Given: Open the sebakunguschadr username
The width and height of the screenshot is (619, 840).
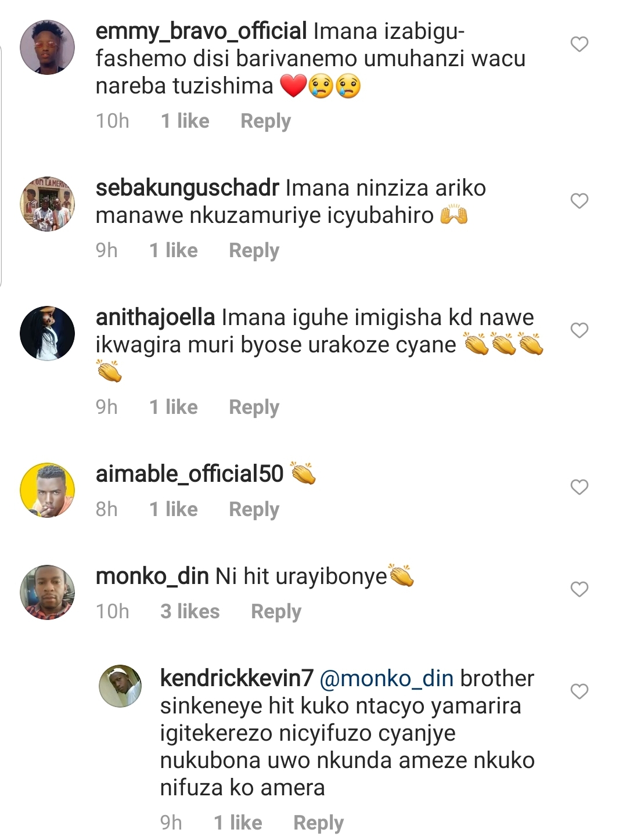Looking at the screenshot, I should click(187, 188).
